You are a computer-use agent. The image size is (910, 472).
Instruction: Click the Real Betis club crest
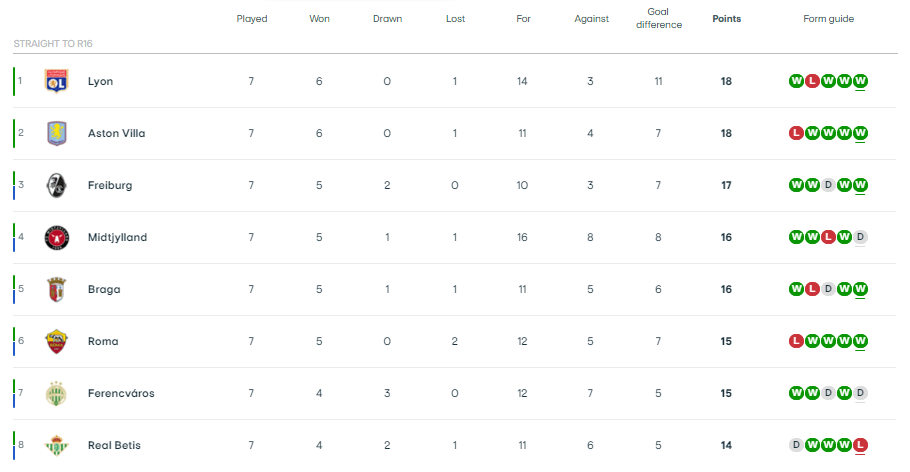click(57, 445)
